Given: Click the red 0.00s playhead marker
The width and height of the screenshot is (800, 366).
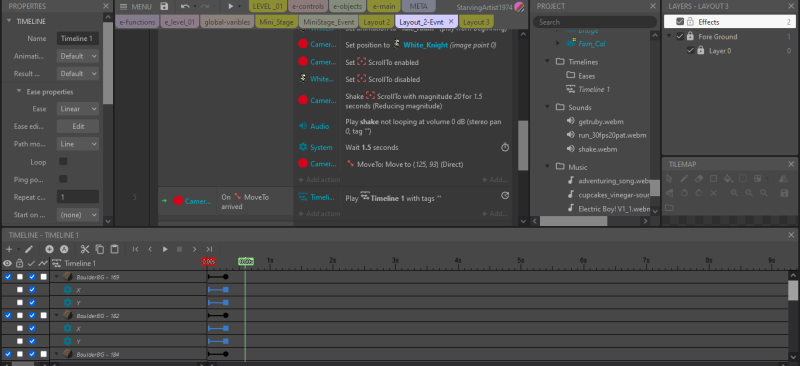Looking at the screenshot, I should [x=208, y=261].
